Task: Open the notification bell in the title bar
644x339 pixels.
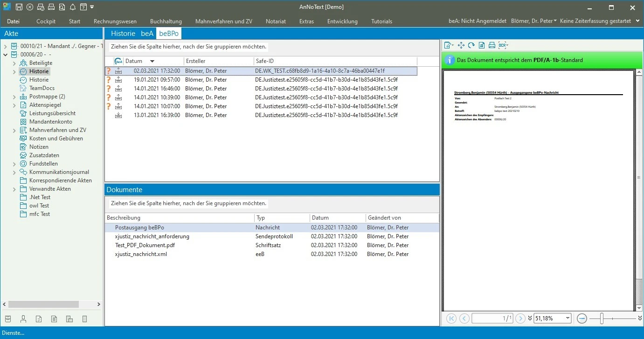Action: pyautogui.click(x=72, y=7)
